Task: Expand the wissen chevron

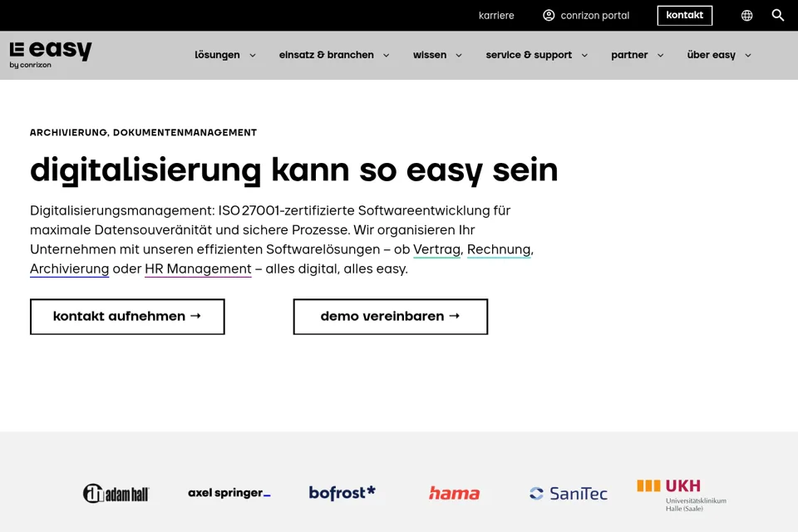Action: pos(459,56)
